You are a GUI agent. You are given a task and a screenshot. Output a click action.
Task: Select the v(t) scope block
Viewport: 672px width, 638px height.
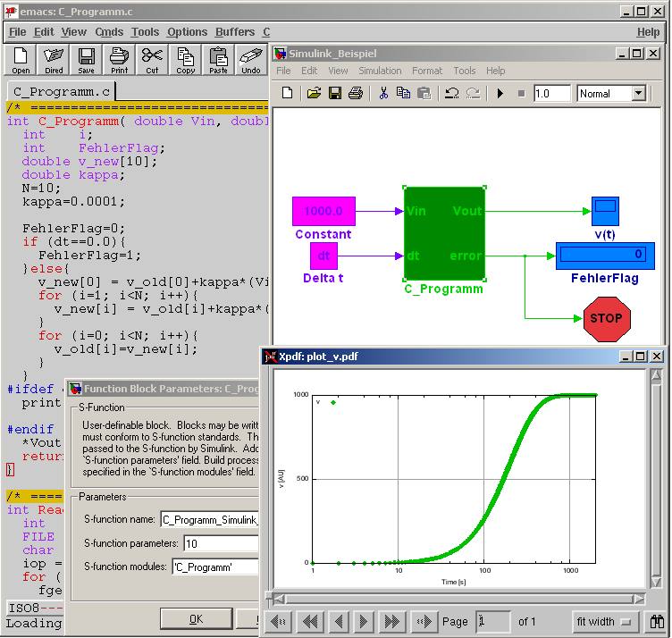tap(605, 211)
